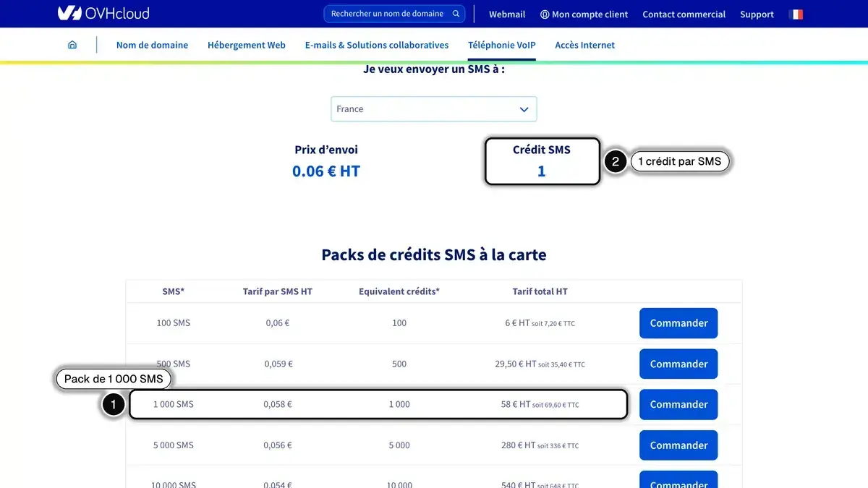Click the search magnifier icon
This screenshot has width=868, height=488.
point(456,14)
